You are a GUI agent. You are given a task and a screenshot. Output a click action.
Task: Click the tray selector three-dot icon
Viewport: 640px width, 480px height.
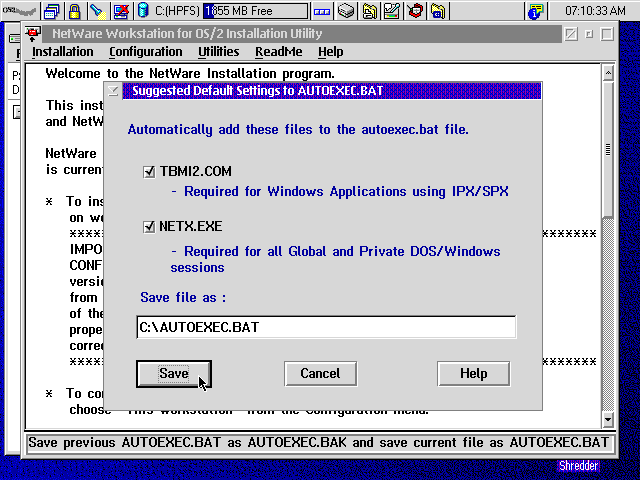322,11
